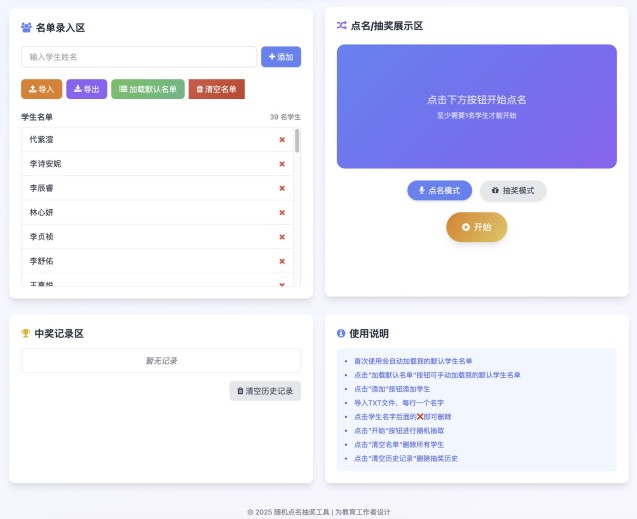Click the 名单录入区 users icon
Image resolution: width=637 pixels, height=519 pixels.
[26, 27]
